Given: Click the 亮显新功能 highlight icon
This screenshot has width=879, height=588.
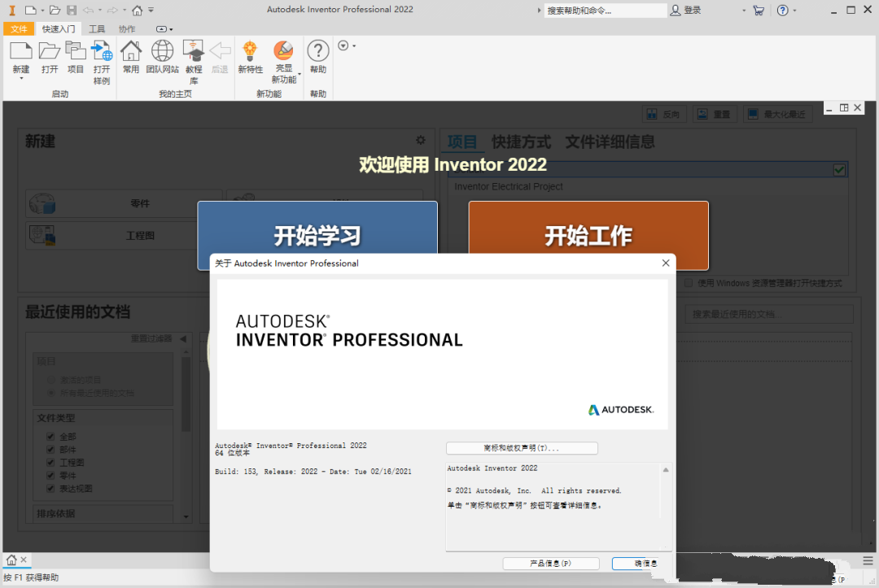Looking at the screenshot, I should coord(284,50).
